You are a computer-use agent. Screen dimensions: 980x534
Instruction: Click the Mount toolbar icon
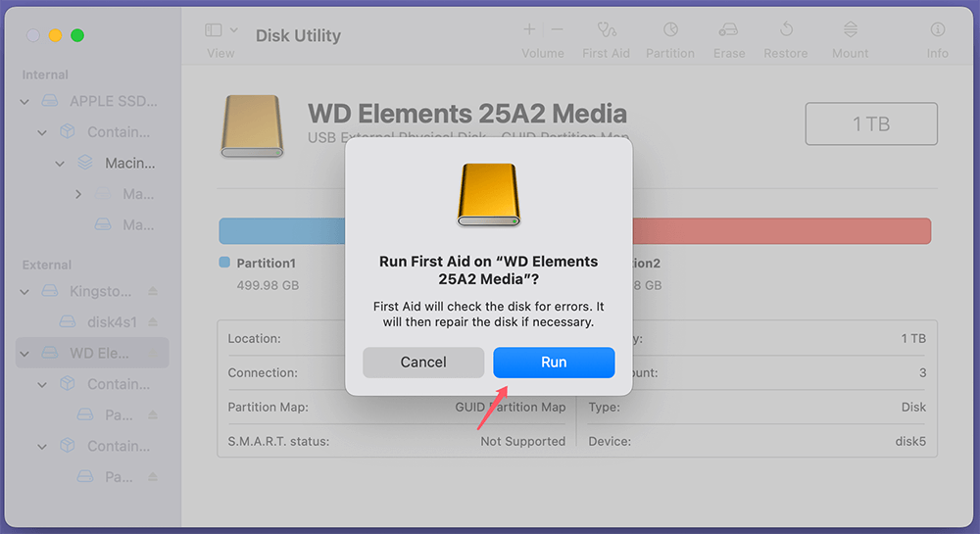click(x=851, y=29)
